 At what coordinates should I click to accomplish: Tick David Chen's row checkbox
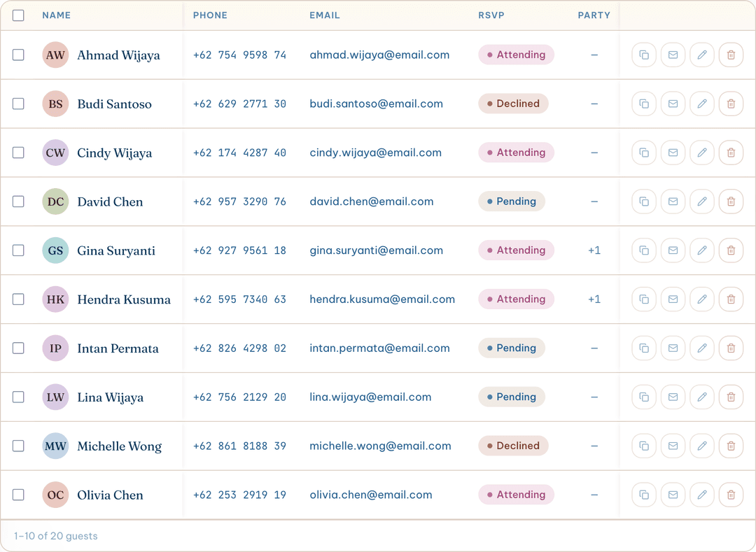click(x=18, y=201)
